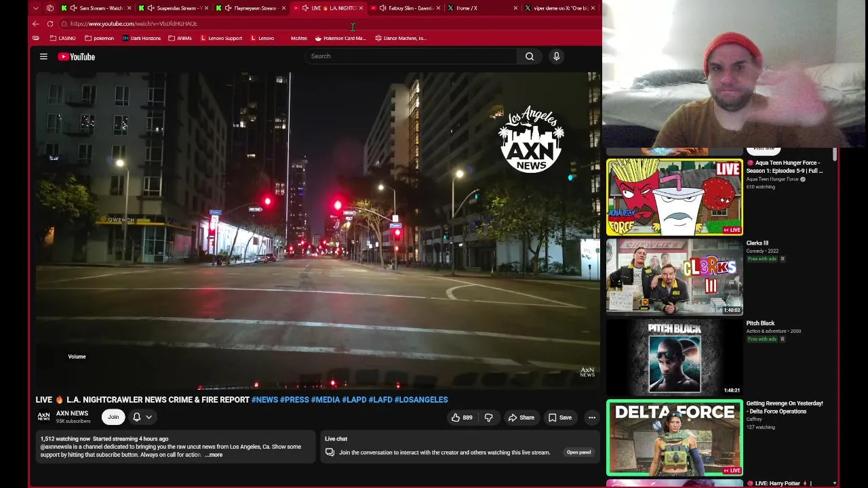868x488 pixels.
Task: Click the #NEWS hashtag
Action: (264, 400)
